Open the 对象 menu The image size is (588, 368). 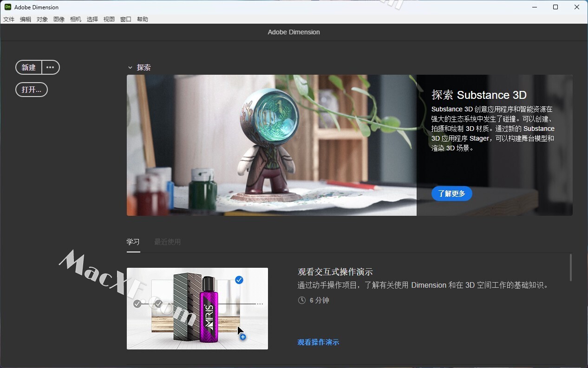coord(42,19)
